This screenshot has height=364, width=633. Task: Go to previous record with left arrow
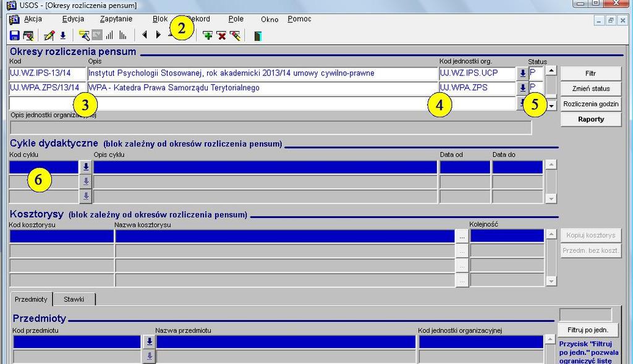pos(145,35)
